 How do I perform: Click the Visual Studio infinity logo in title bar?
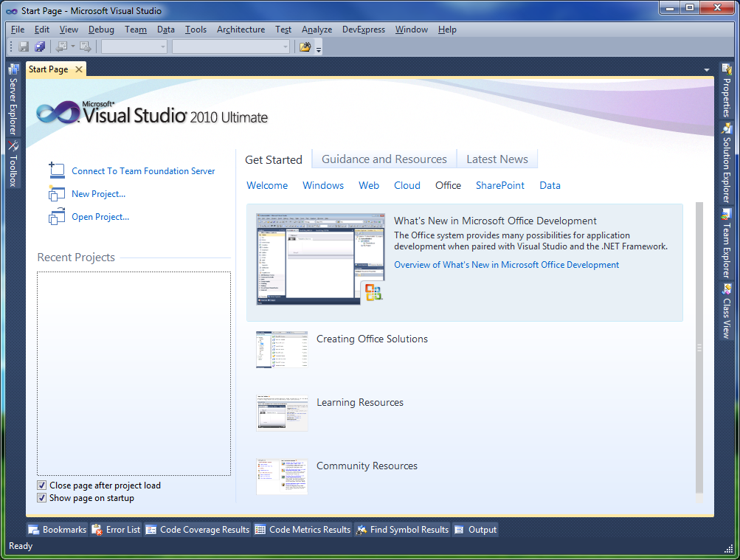(x=12, y=11)
